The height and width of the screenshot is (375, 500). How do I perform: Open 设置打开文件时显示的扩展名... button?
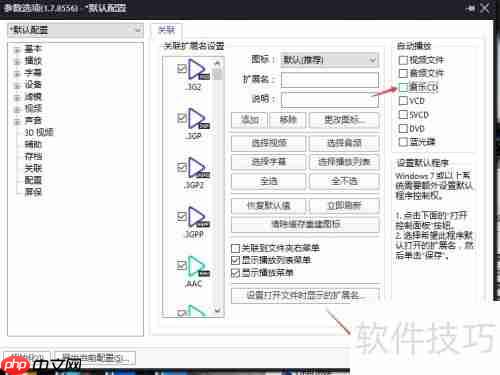(305, 295)
